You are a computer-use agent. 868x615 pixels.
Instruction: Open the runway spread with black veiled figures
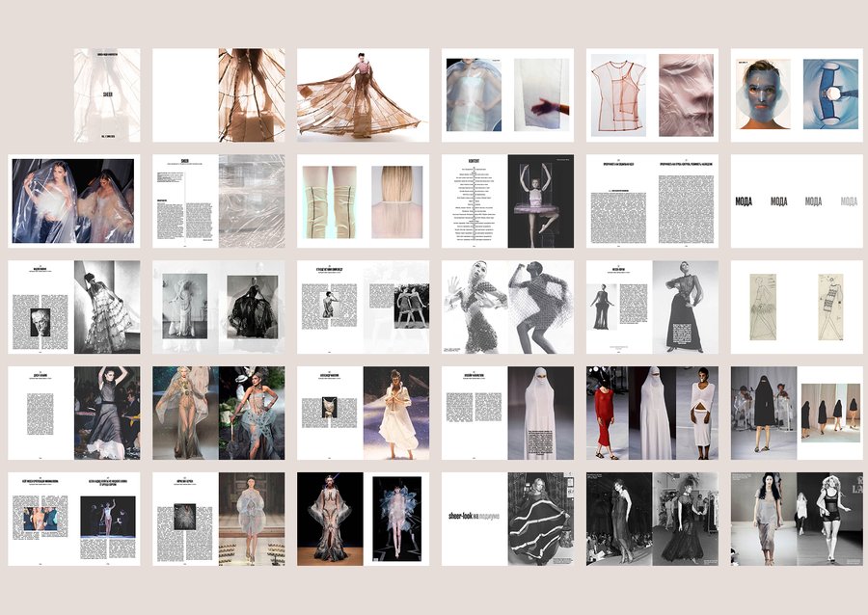(797, 414)
